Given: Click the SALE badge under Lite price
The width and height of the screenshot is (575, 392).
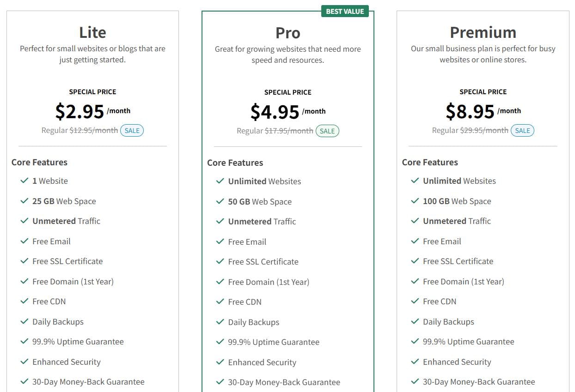Looking at the screenshot, I should pos(132,131).
